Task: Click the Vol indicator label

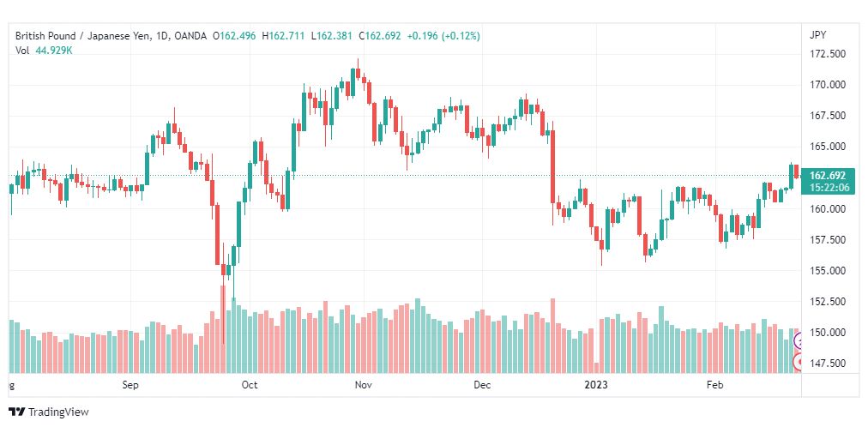Action: pyautogui.click(x=22, y=51)
